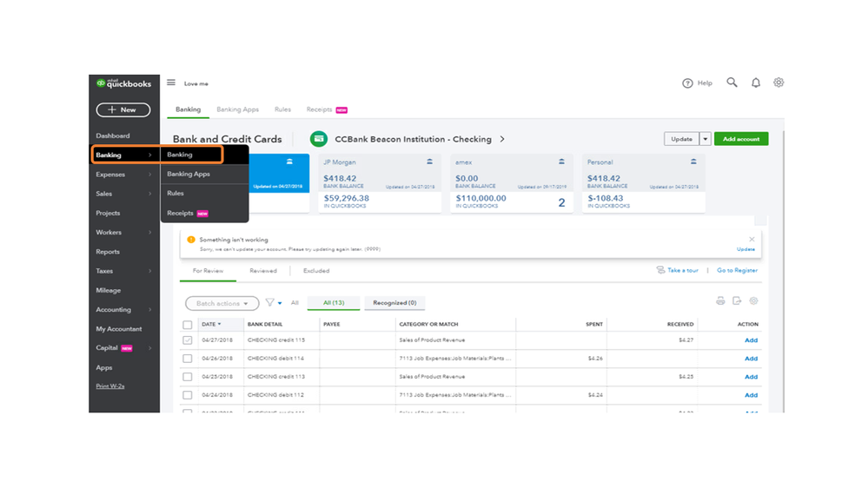Show the Recognized (0) filter
The width and height of the screenshot is (868, 488).
pos(394,303)
